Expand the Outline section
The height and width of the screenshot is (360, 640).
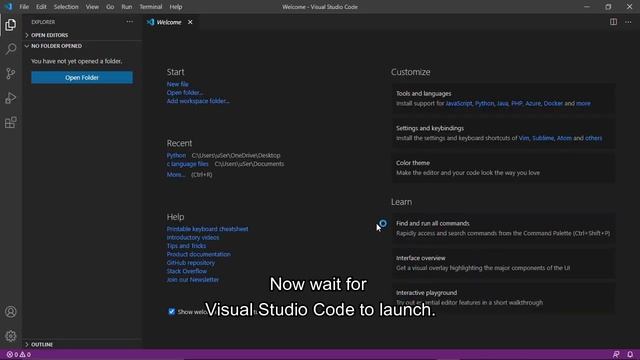(82, 344)
